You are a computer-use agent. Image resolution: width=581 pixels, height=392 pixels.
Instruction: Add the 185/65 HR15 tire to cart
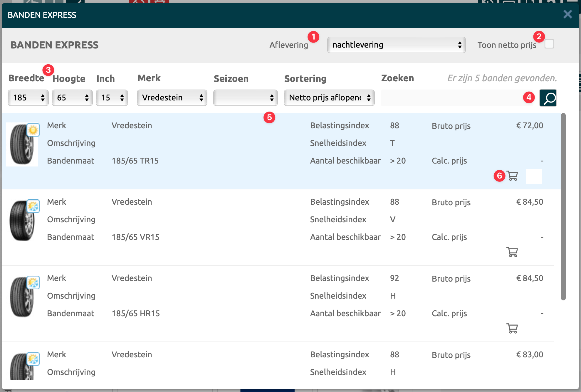tap(512, 328)
